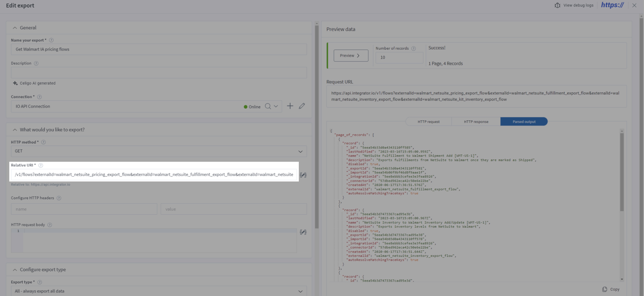The image size is (644, 296).
Task: Click the Relative URI input field
Action: pyautogui.click(x=154, y=175)
